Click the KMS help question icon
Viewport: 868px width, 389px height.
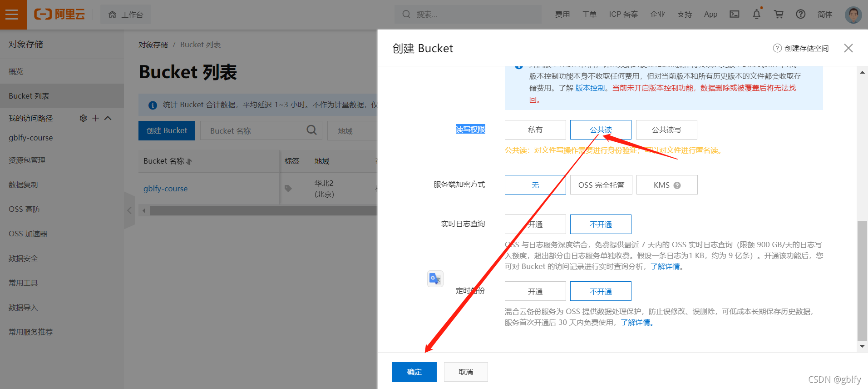[677, 185]
